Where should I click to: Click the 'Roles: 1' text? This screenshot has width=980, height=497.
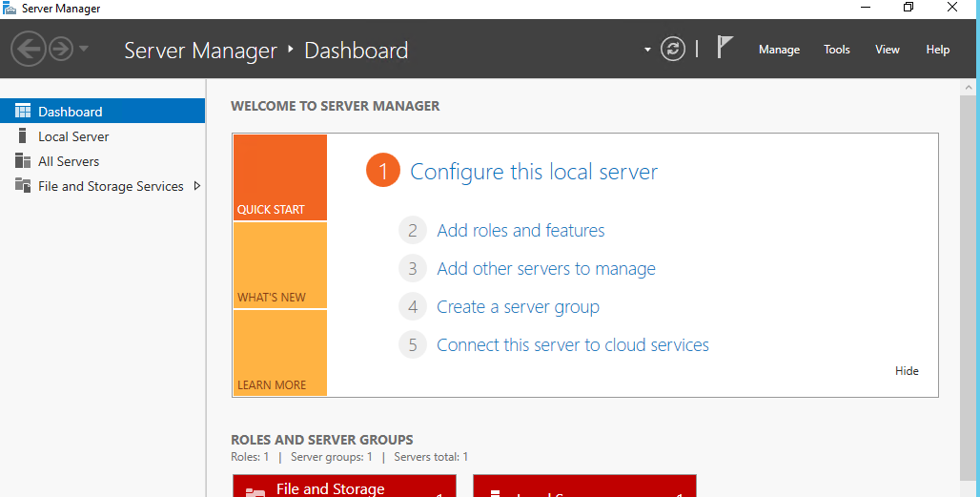point(250,457)
